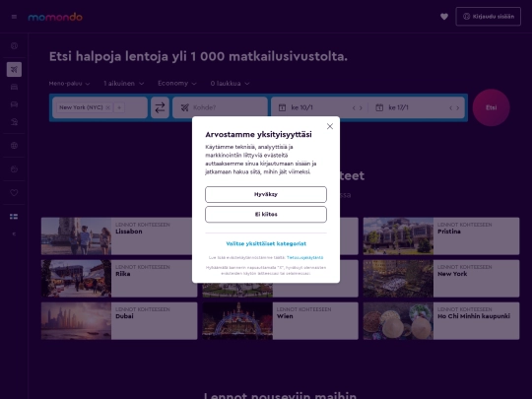532x399 pixels.
Task: Open the Lissabon destination card
Action: point(119,236)
